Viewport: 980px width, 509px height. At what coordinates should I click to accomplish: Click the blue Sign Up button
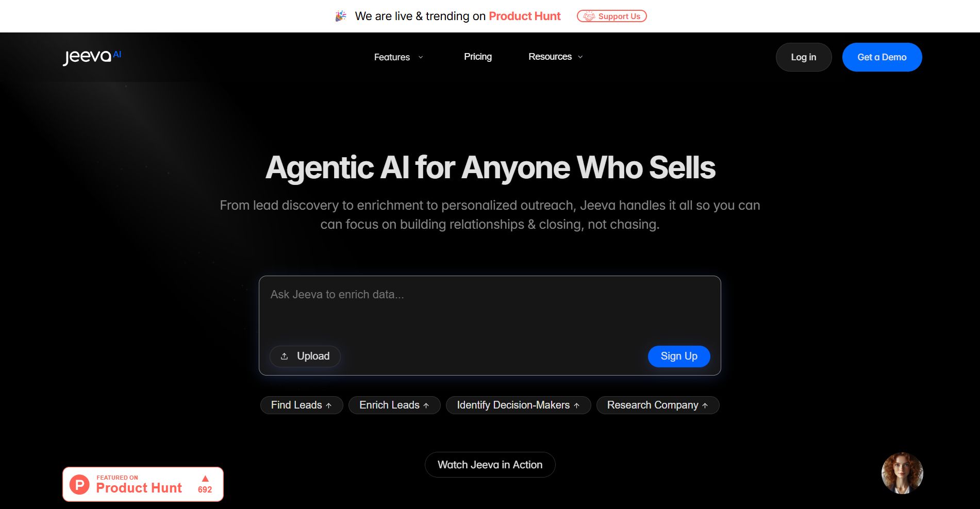point(679,357)
